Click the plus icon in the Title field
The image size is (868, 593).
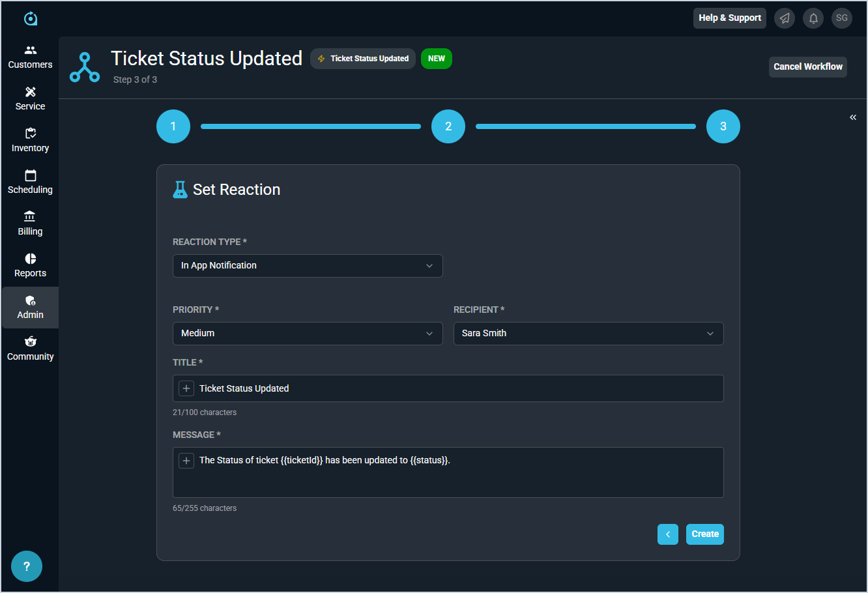click(x=186, y=388)
